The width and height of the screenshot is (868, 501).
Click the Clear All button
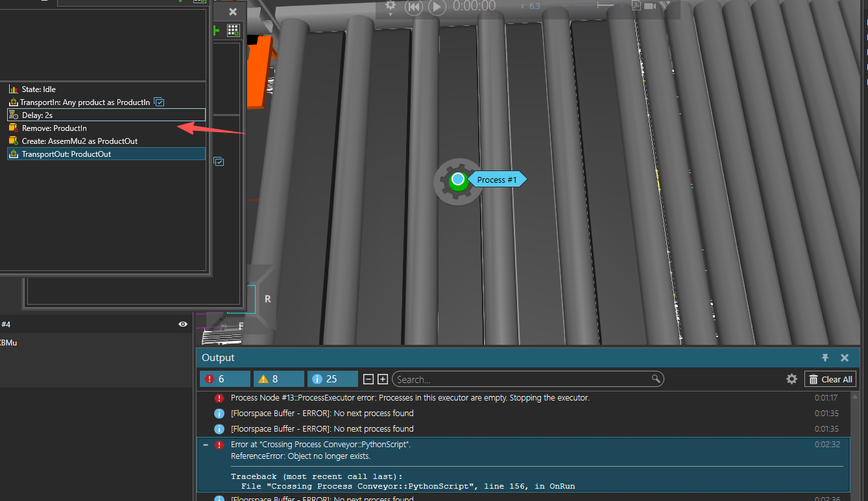[830, 379]
